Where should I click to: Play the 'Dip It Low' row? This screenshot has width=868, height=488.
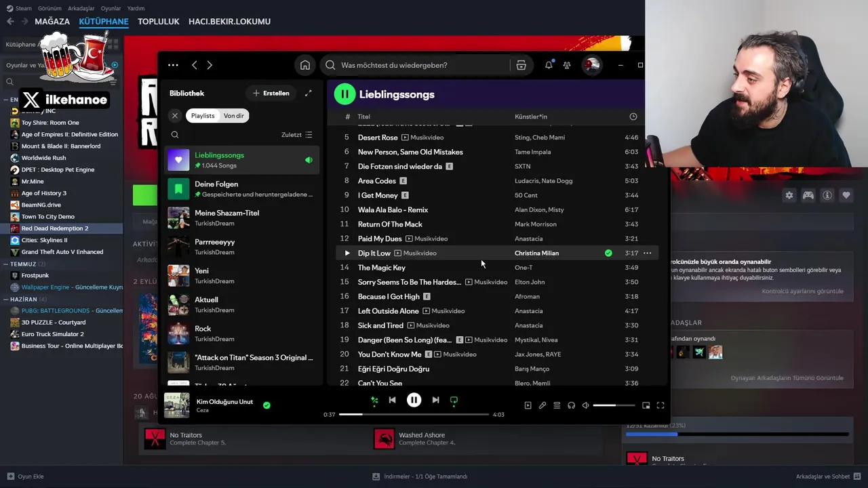[347, 253]
